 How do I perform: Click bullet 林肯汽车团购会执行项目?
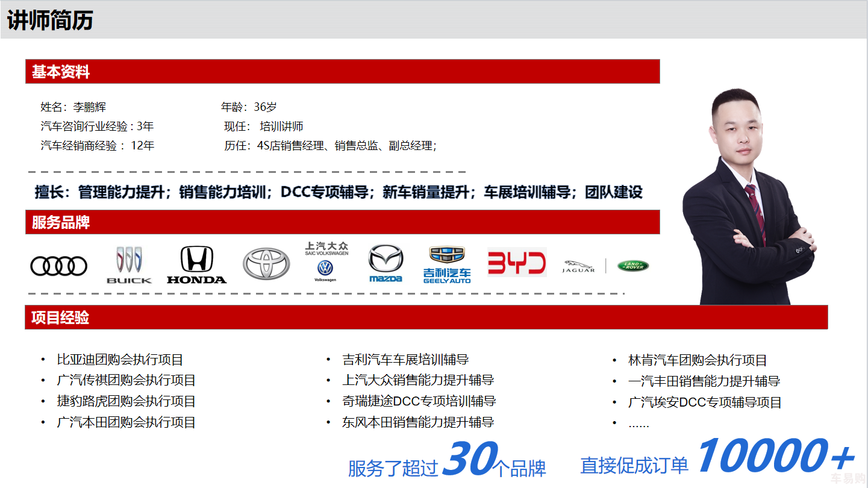tap(698, 360)
